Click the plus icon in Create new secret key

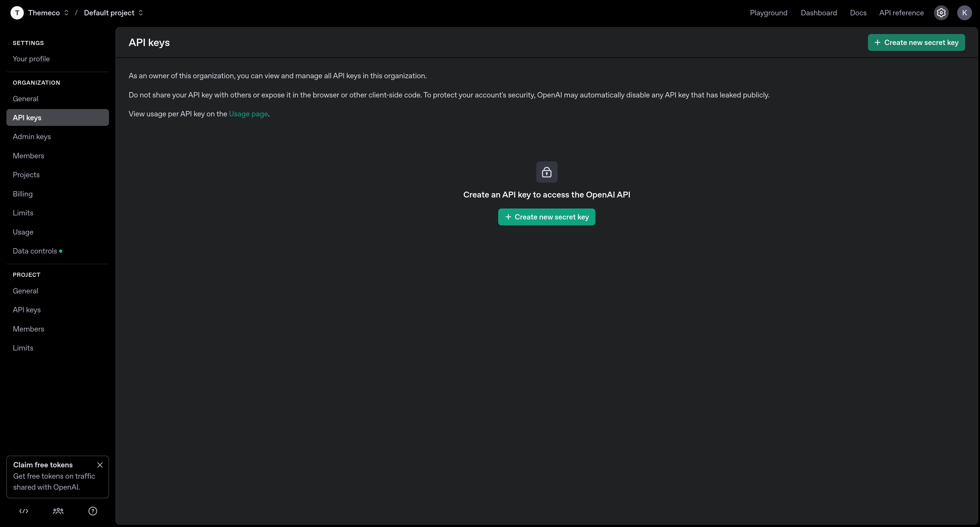point(878,42)
